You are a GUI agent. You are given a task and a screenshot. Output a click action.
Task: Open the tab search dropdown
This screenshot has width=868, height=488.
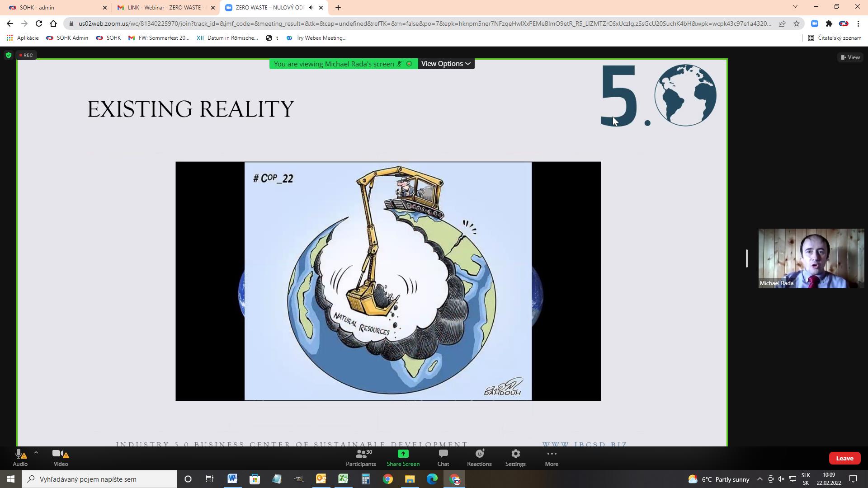[795, 7]
